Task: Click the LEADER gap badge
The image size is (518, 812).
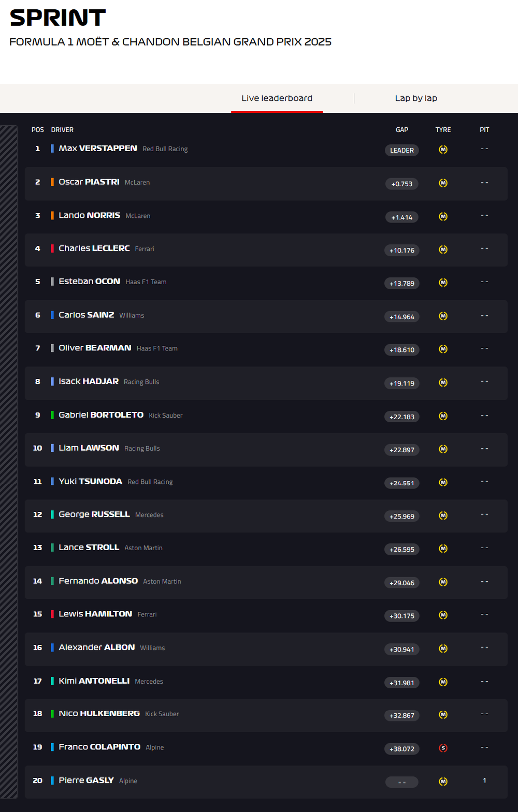Action: 402,150
